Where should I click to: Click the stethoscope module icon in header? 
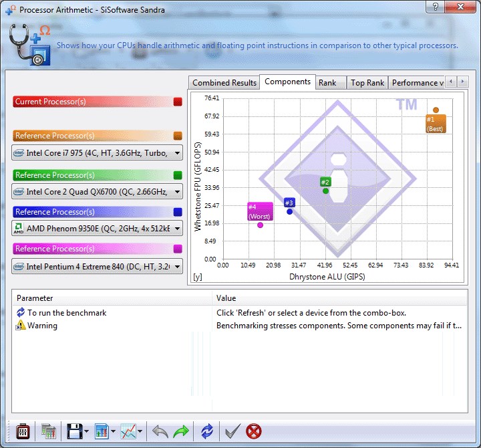point(30,45)
